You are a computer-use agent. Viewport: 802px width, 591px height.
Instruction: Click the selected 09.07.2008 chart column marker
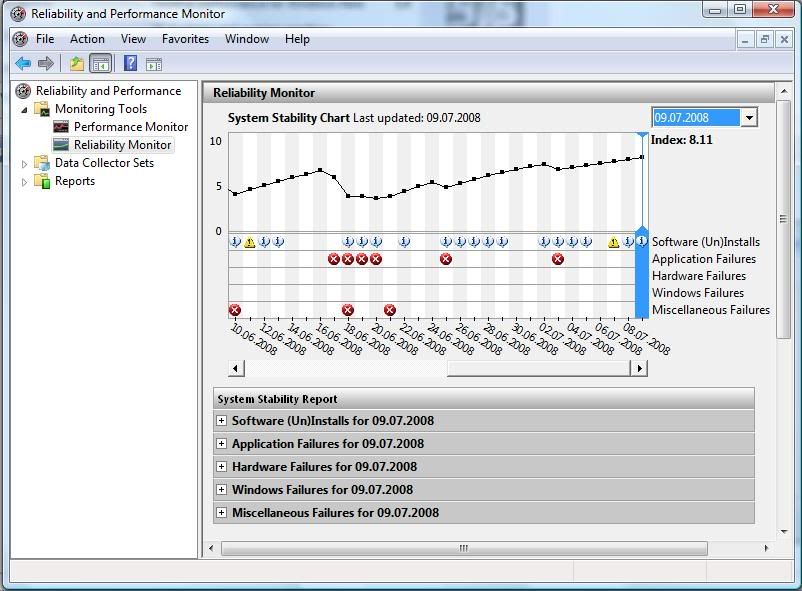coord(642,225)
